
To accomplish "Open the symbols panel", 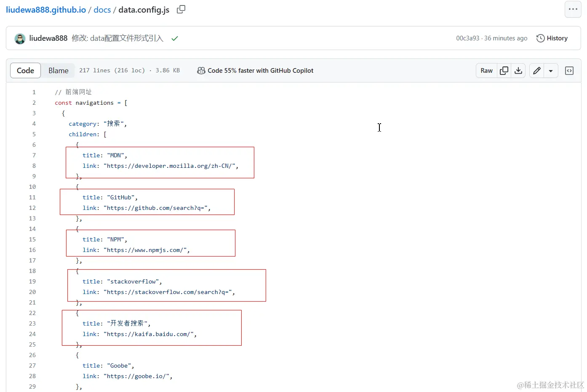I will click(x=569, y=71).
